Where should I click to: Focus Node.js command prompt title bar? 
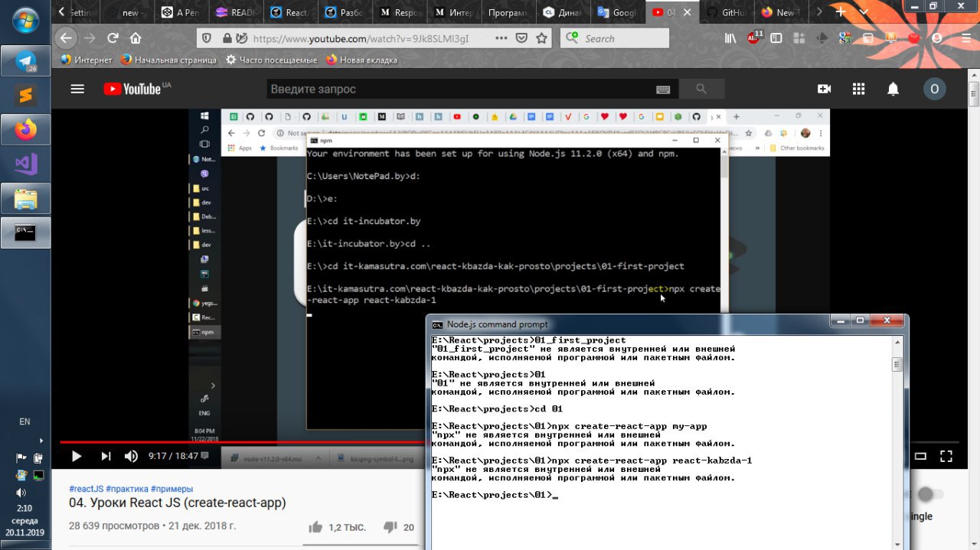coord(628,324)
